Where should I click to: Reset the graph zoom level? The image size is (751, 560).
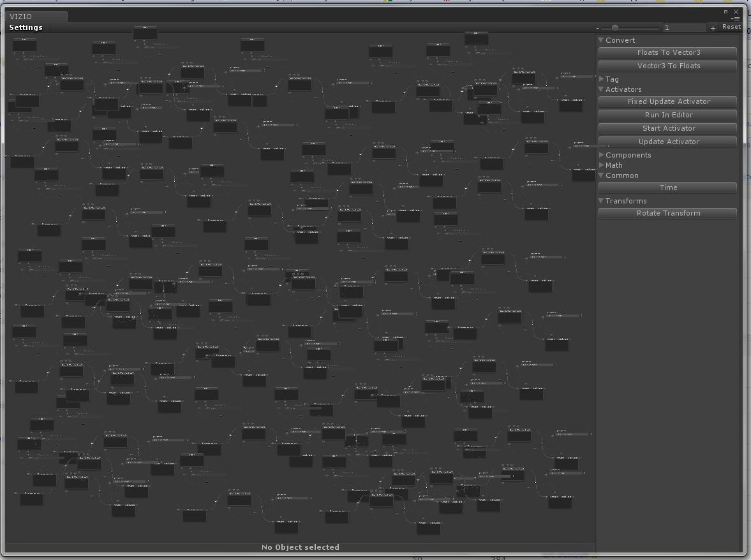pyautogui.click(x=731, y=27)
